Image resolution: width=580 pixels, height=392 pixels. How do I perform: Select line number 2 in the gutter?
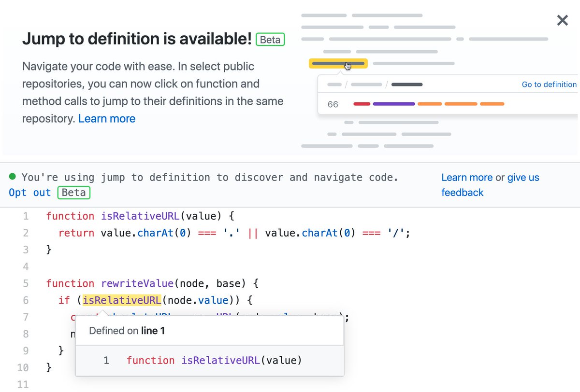click(26, 233)
